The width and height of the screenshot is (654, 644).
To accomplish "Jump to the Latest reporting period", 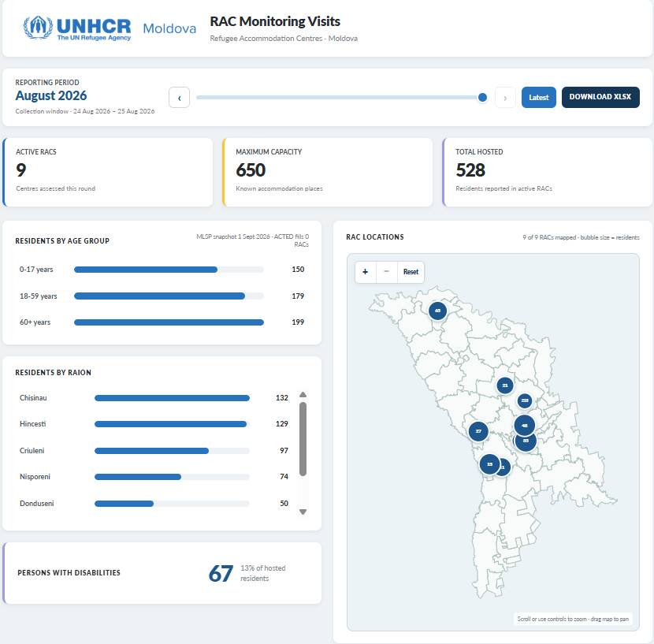I will (538, 98).
